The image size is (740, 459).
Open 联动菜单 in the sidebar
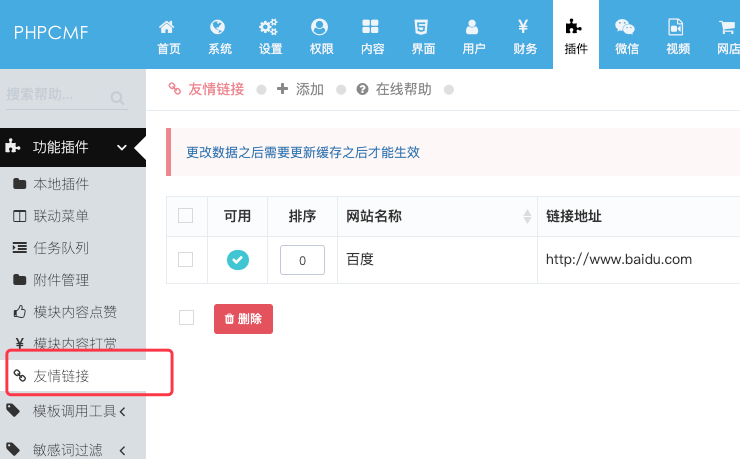(61, 216)
